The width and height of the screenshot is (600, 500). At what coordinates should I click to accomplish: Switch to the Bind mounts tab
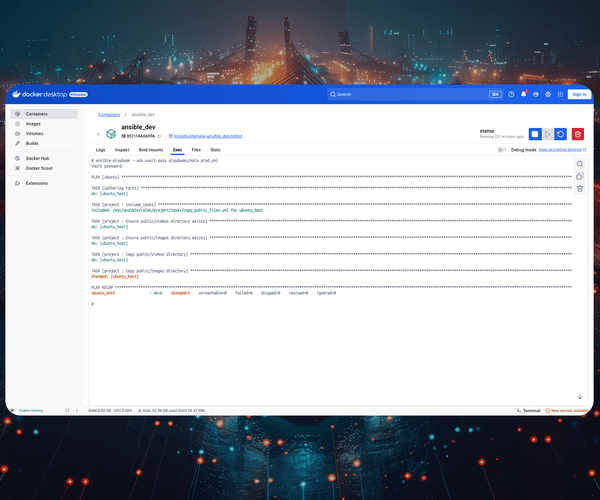coord(151,150)
